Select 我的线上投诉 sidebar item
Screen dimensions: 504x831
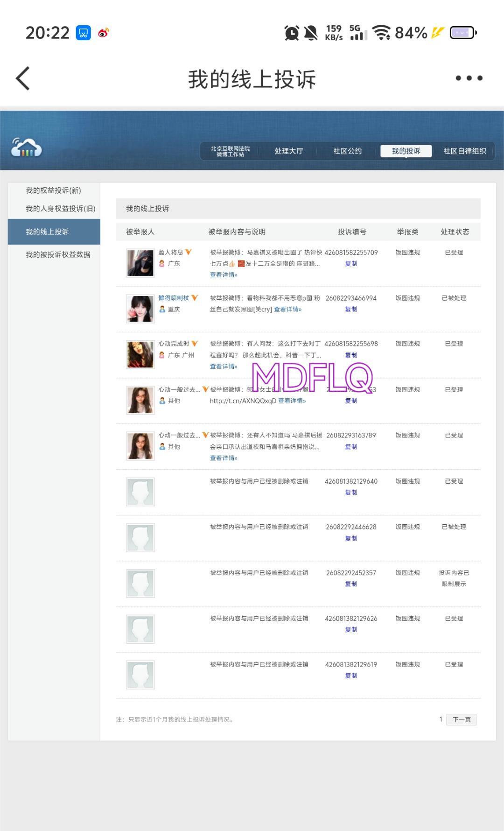54,232
